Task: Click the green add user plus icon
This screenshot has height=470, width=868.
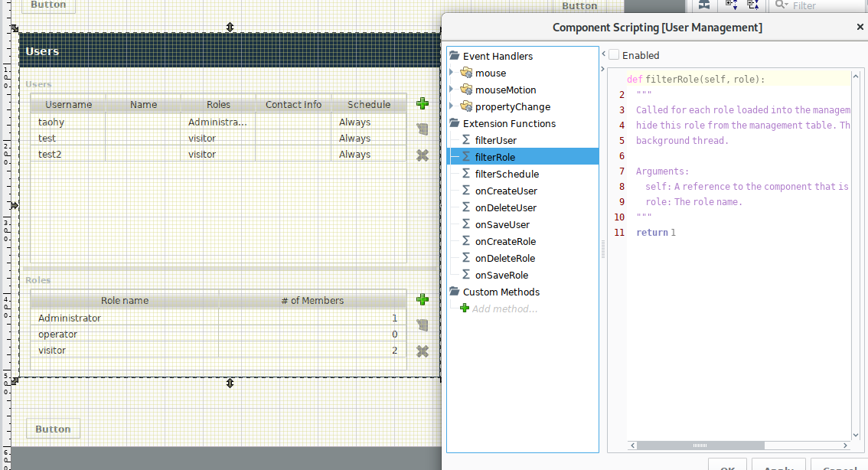Action: click(422, 103)
